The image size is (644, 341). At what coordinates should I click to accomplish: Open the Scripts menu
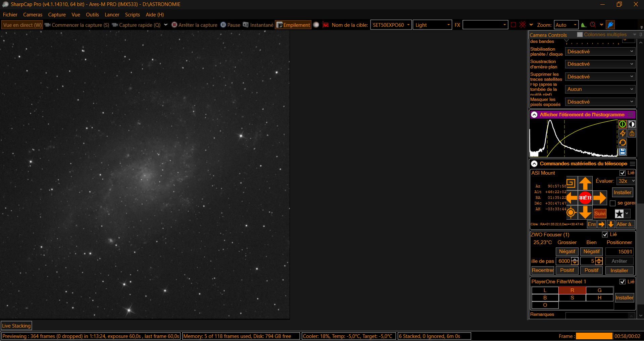132,15
